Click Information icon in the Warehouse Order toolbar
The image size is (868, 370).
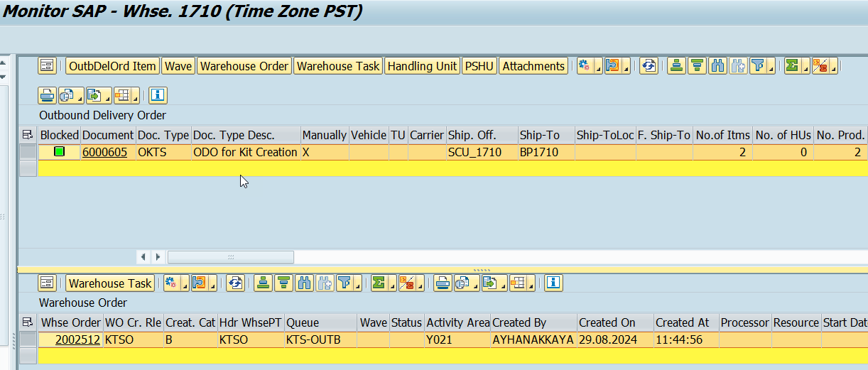click(553, 283)
